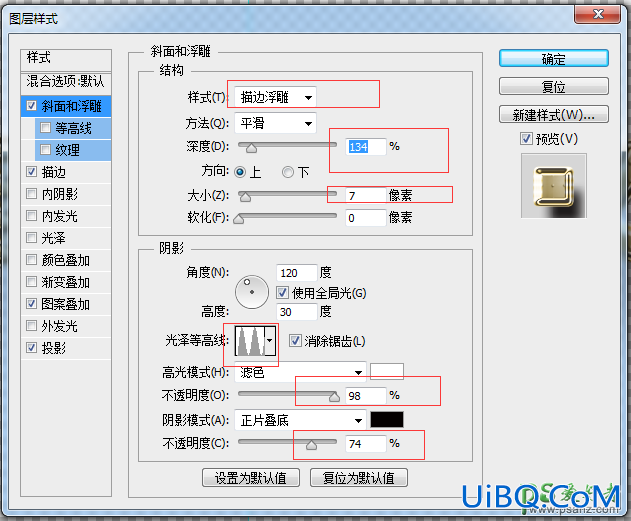Expand the 光泽等高线 contour picker arrow
Screen dimensions: 631x521
pyautogui.click(x=270, y=341)
